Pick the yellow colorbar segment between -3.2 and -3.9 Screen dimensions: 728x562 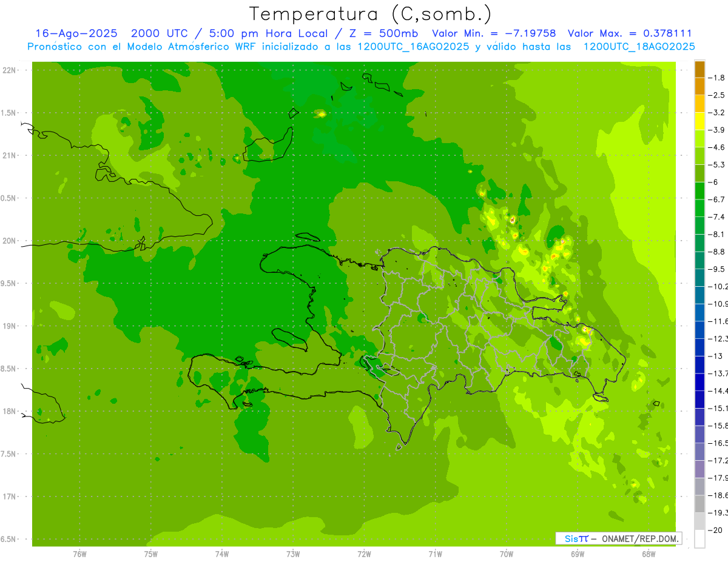[x=699, y=121]
